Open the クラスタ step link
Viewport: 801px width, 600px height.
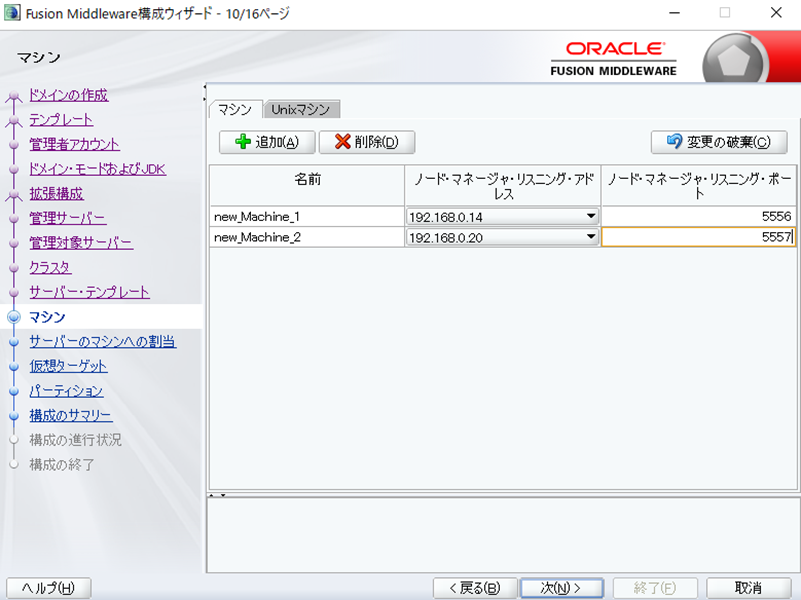50,267
